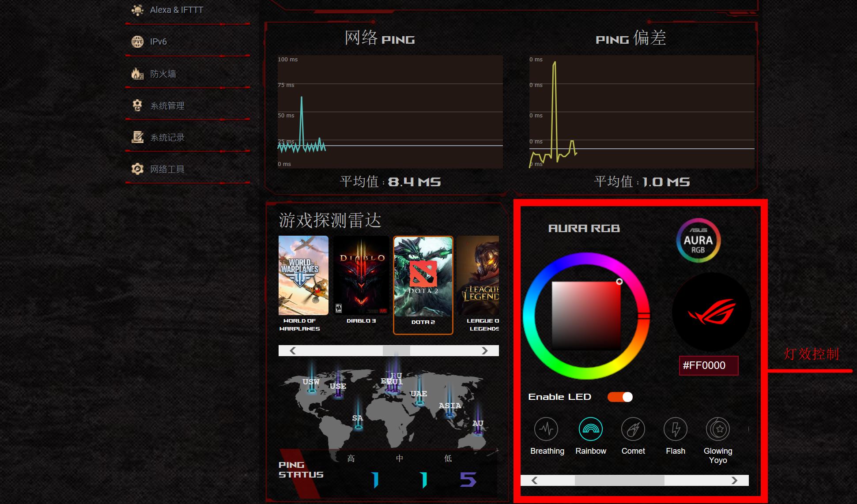Click the ROG logo color preview
This screenshot has width=857, height=504.
click(711, 312)
